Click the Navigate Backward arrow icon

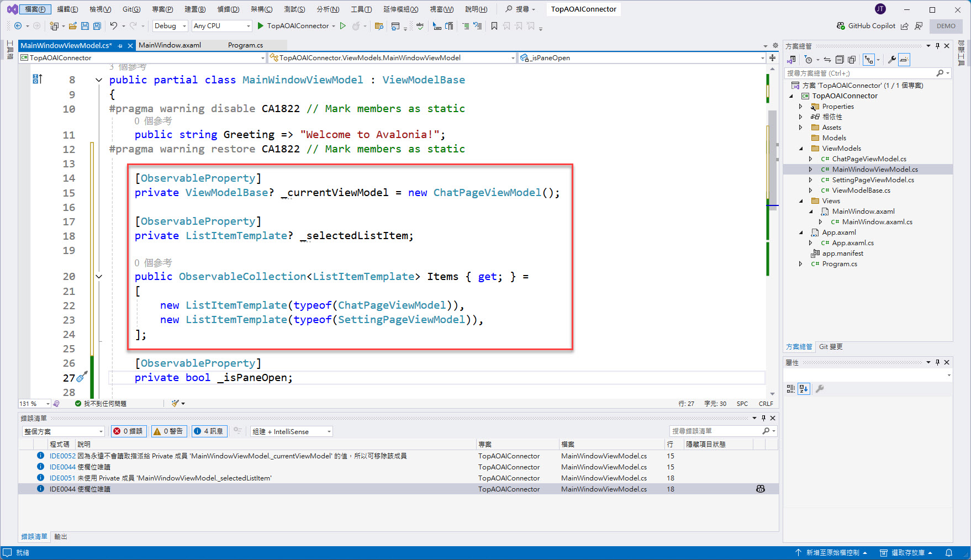click(18, 26)
